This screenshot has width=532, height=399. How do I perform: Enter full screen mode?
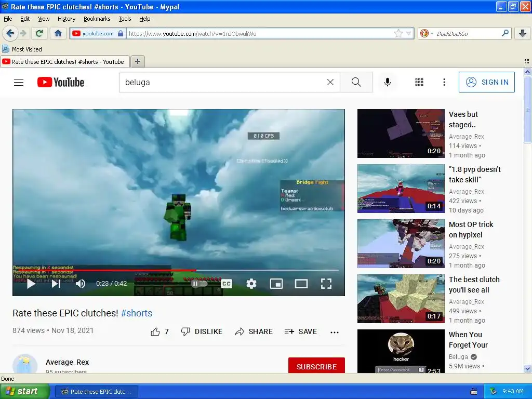326,284
